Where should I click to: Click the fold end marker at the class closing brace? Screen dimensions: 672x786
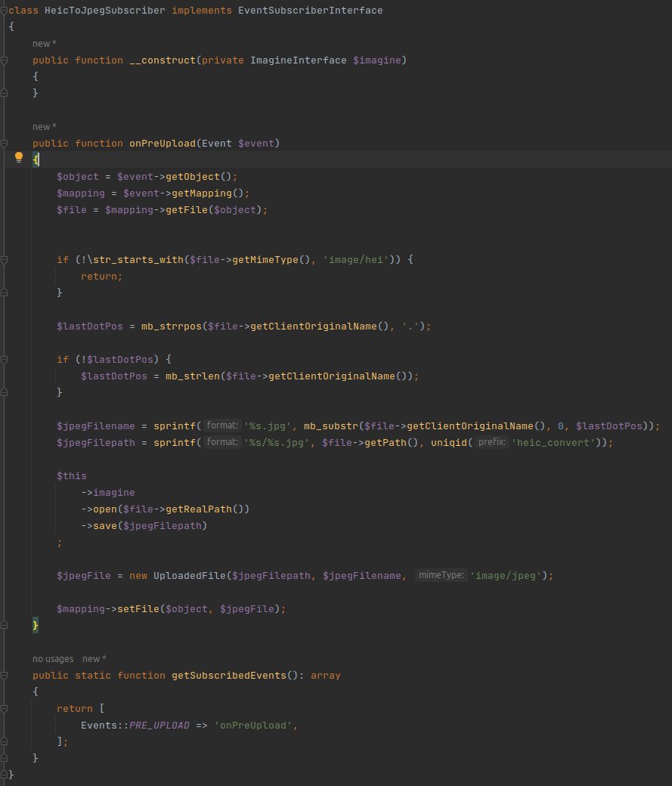click(x=4, y=774)
